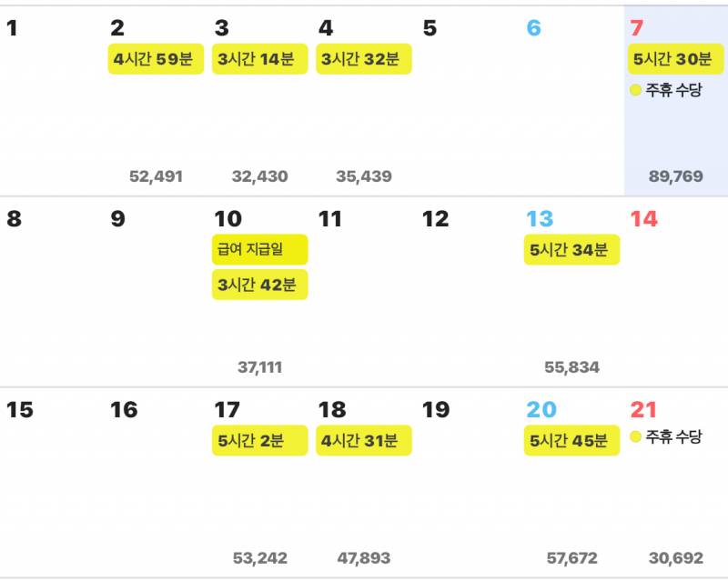Select date 14 shown in red
Screen dimensions: 728x581
click(x=644, y=219)
